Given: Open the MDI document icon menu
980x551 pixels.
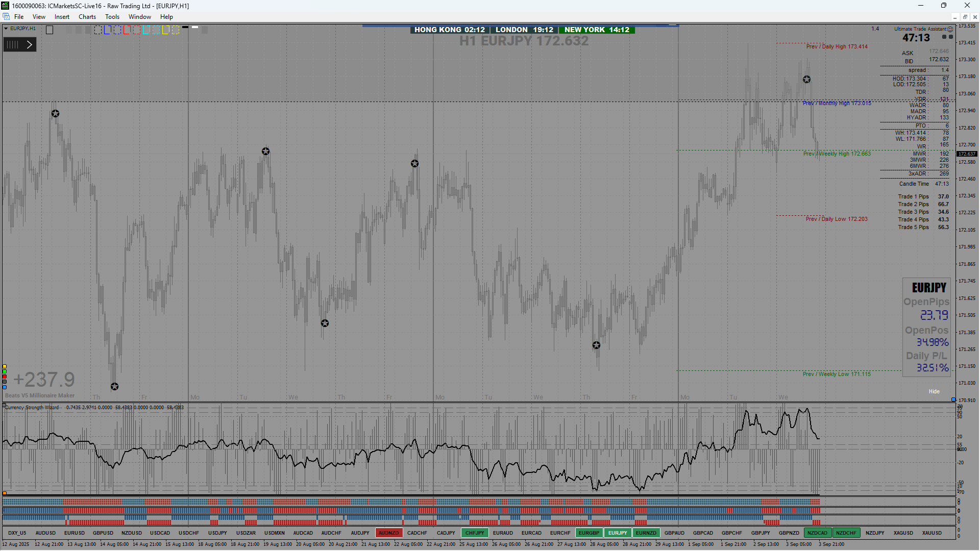Looking at the screenshot, I should coord(6,17).
